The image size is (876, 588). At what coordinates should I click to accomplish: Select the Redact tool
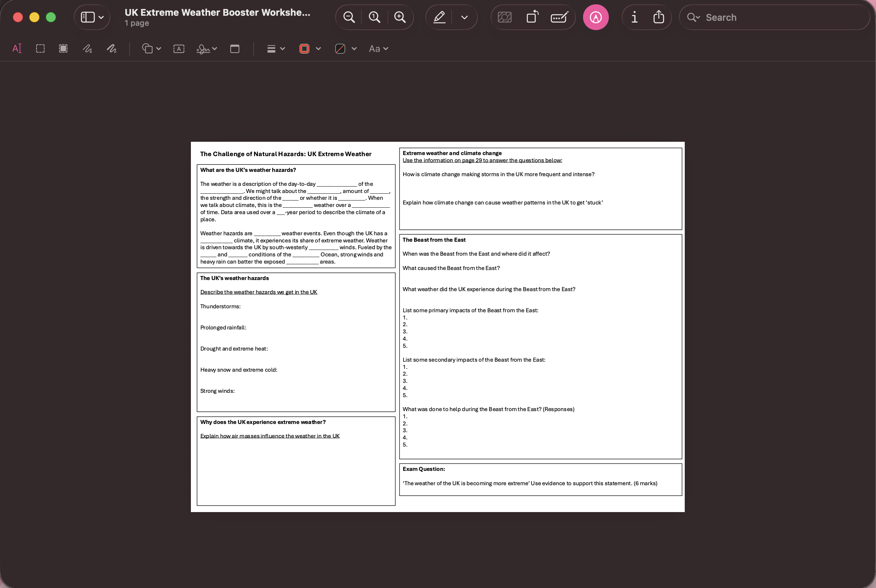click(x=63, y=48)
